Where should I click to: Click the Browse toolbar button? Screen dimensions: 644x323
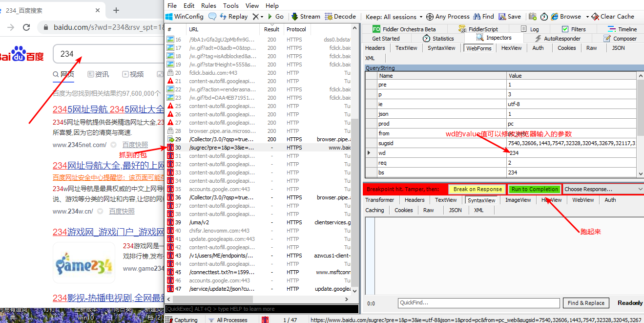[x=566, y=17]
